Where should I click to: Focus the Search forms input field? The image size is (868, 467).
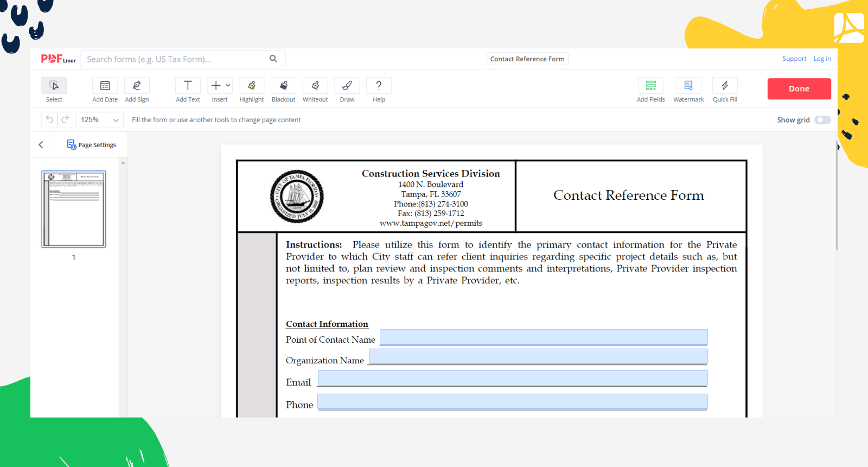pos(183,59)
